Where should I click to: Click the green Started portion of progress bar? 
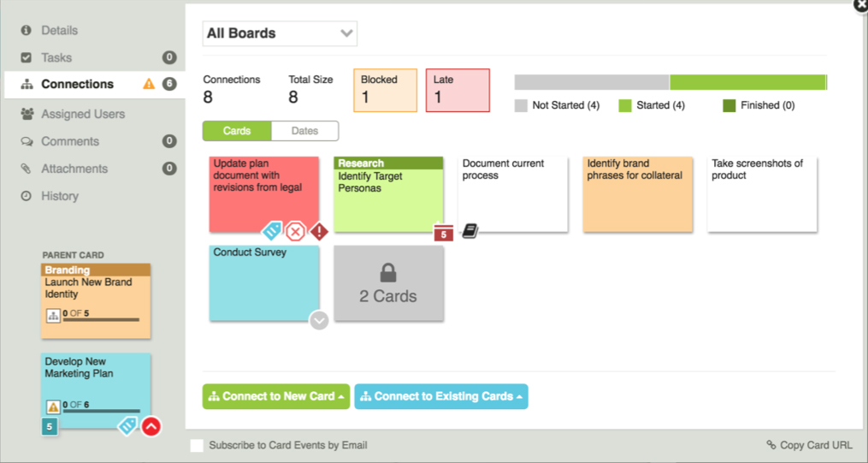[x=747, y=82]
